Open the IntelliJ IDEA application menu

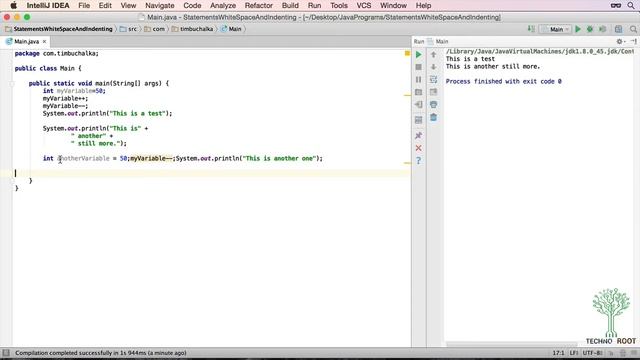point(48,6)
